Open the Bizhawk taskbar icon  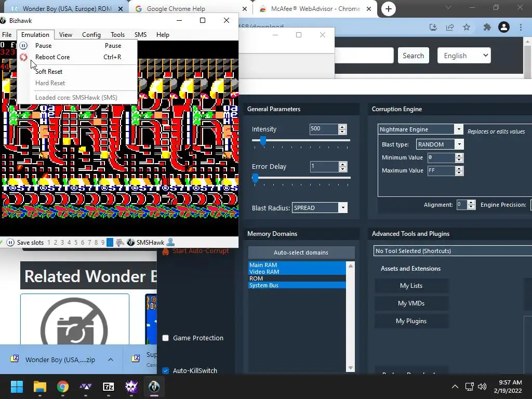click(154, 387)
